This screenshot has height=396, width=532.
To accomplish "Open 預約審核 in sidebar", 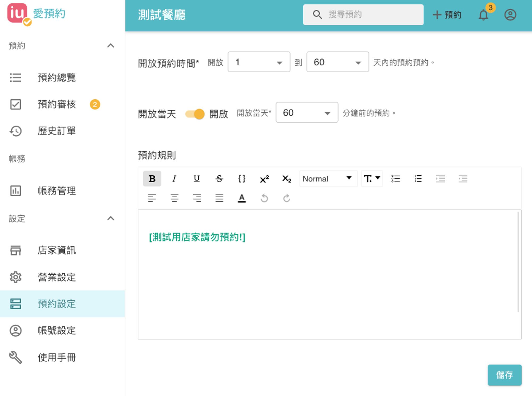I will pyautogui.click(x=62, y=104).
